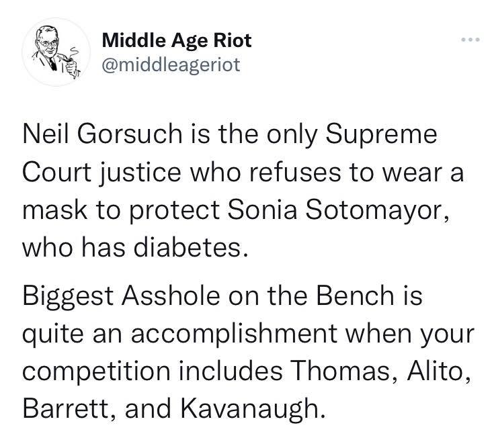Click the word "Bench" in second paragraph
This screenshot has width=492, height=448.
point(355,296)
